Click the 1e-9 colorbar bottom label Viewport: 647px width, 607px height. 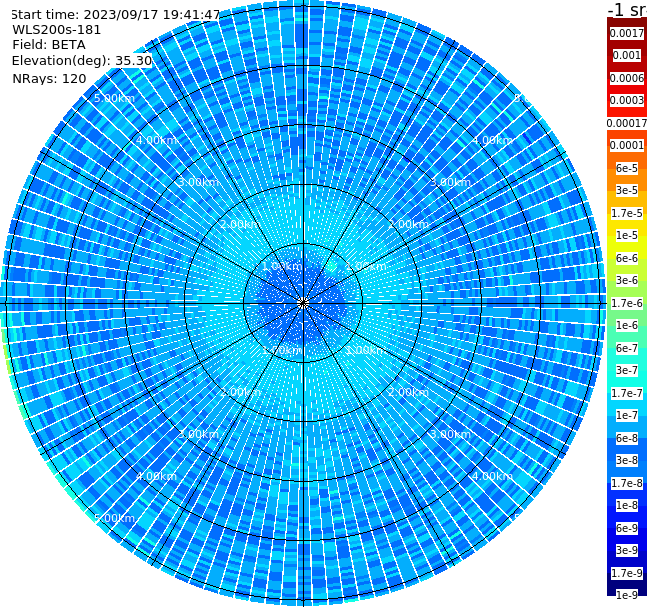click(626, 595)
